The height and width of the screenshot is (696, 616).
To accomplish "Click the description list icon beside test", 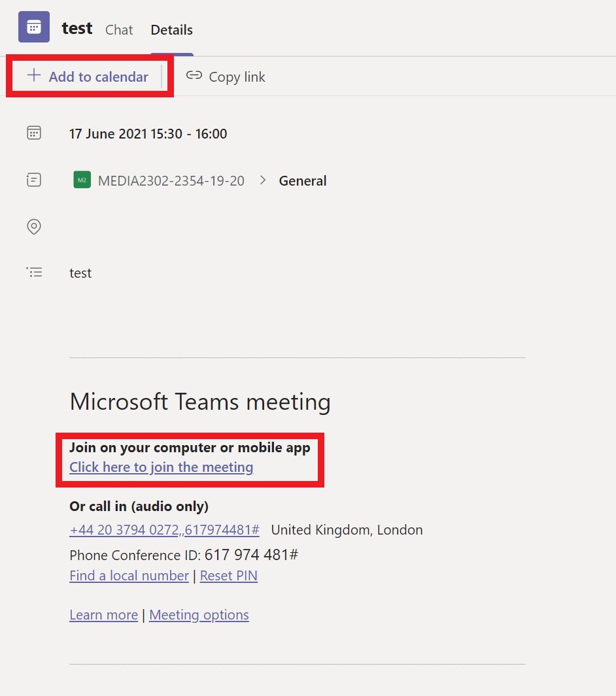I will point(34,272).
